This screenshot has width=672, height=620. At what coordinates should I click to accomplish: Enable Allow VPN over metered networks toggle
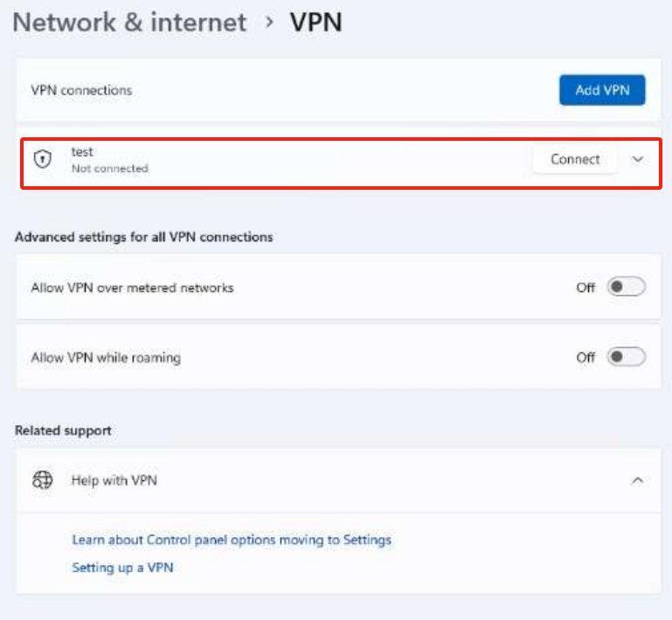627,287
